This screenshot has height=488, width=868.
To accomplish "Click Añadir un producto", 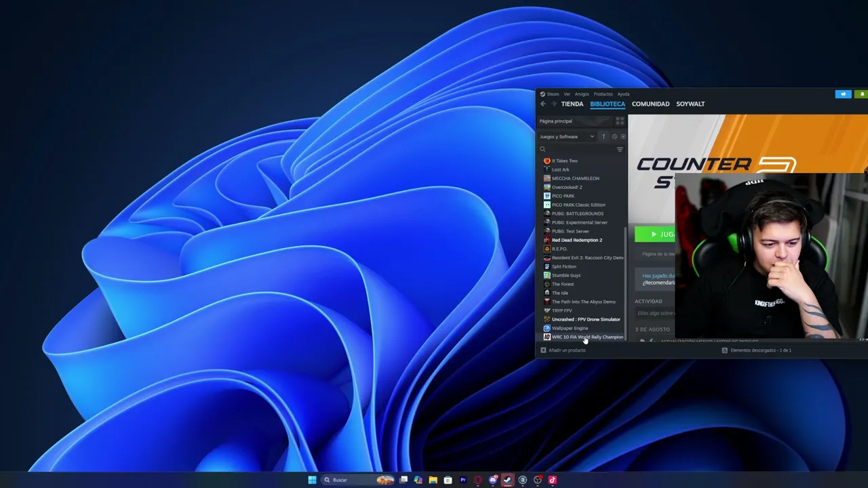I will 567,350.
